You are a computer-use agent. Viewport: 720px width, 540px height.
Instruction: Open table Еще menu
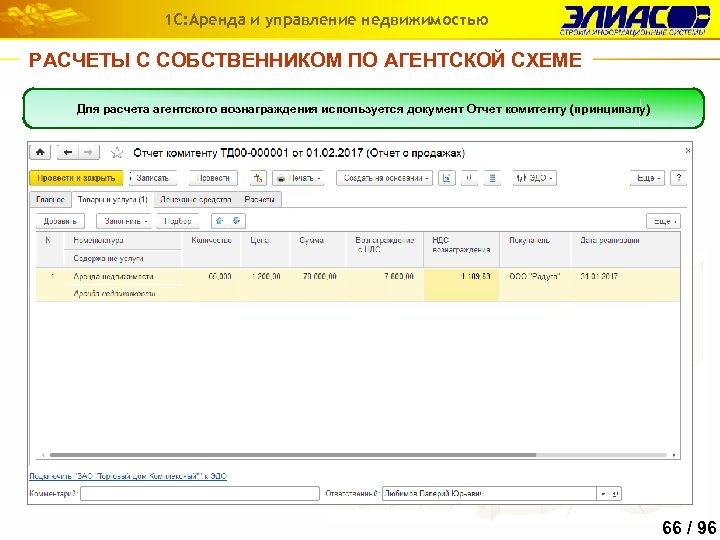click(x=664, y=221)
